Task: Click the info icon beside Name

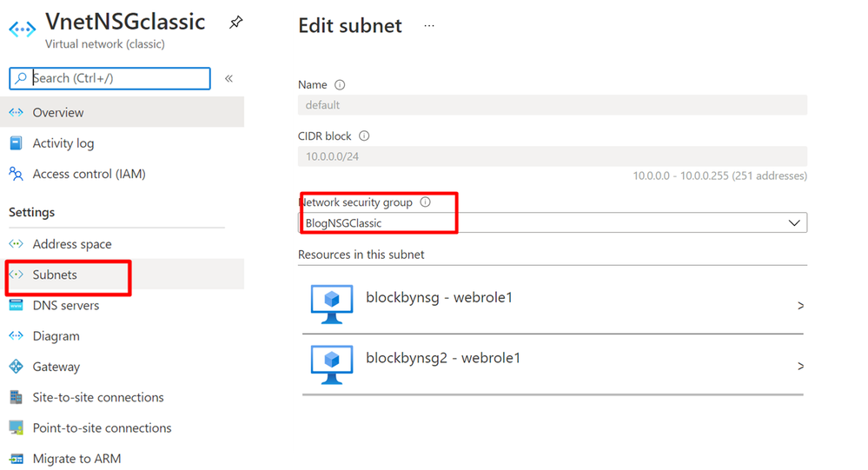Action: [x=340, y=85]
